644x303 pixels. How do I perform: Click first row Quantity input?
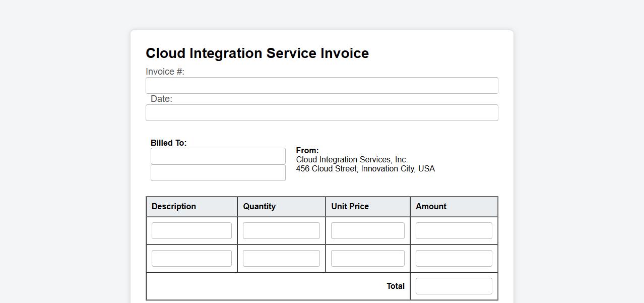pos(281,231)
